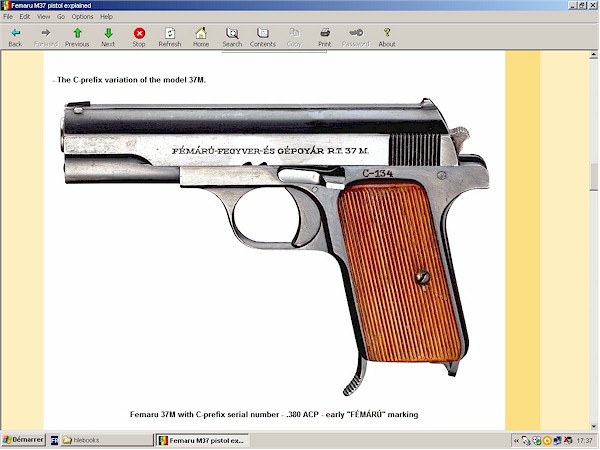Click the green-check tray icon

point(537,441)
